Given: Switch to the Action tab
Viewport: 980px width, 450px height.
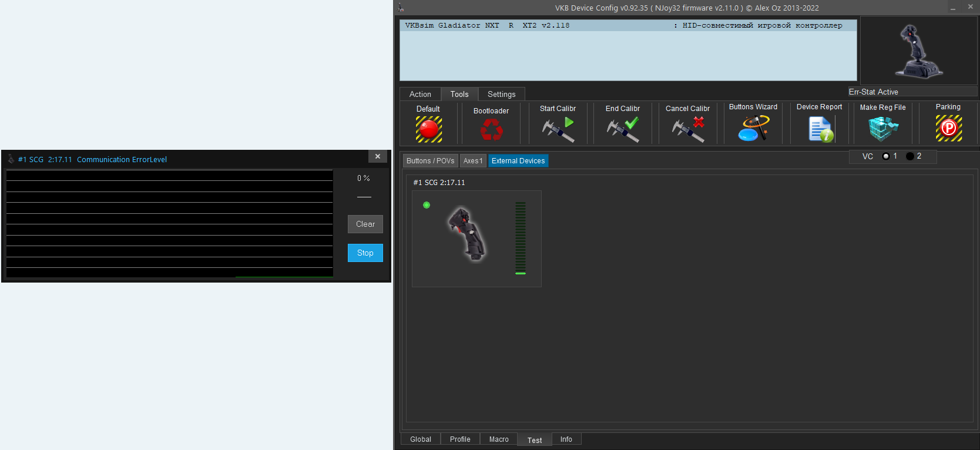Looking at the screenshot, I should [x=420, y=94].
